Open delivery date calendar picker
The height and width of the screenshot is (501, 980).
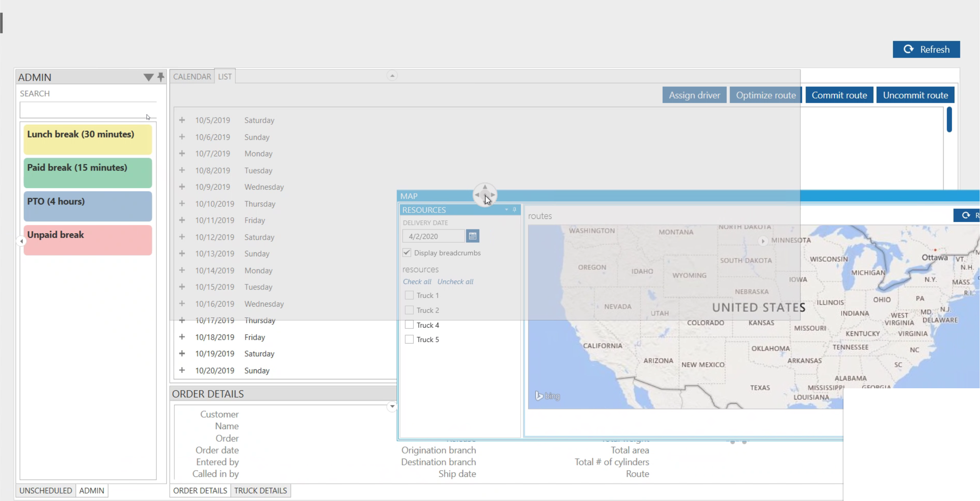473,236
